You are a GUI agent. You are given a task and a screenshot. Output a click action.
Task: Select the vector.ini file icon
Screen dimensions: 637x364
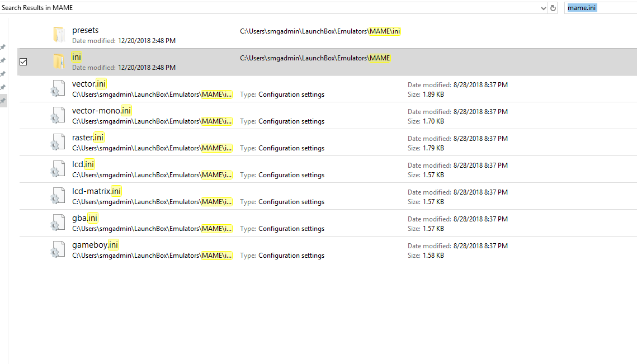58,88
